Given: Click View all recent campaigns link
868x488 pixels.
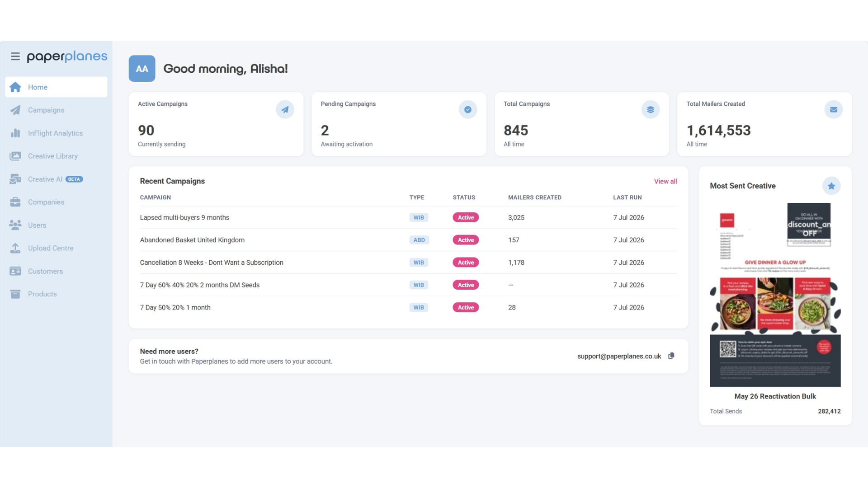Looking at the screenshot, I should (665, 181).
